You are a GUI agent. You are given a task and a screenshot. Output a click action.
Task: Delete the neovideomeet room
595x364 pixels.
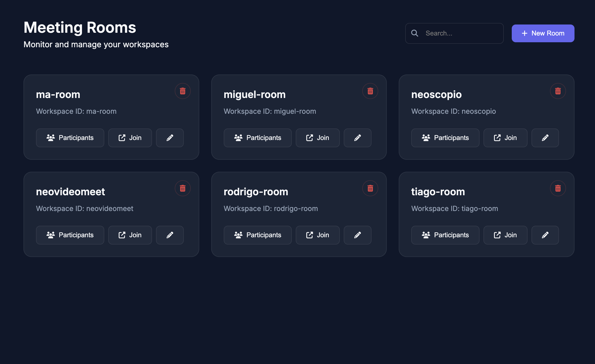tap(183, 188)
